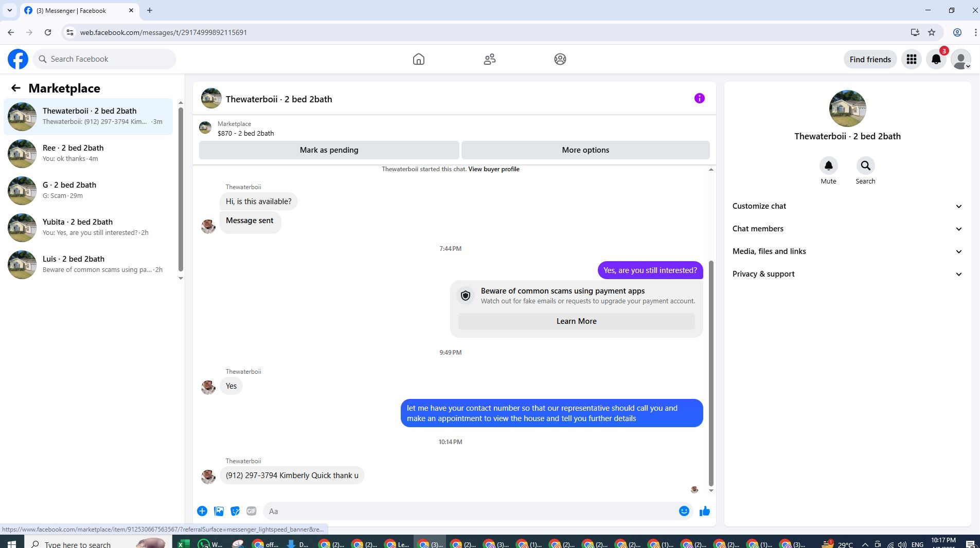Open View buyer profile link
Image resolution: width=980 pixels, height=548 pixels.
point(493,169)
